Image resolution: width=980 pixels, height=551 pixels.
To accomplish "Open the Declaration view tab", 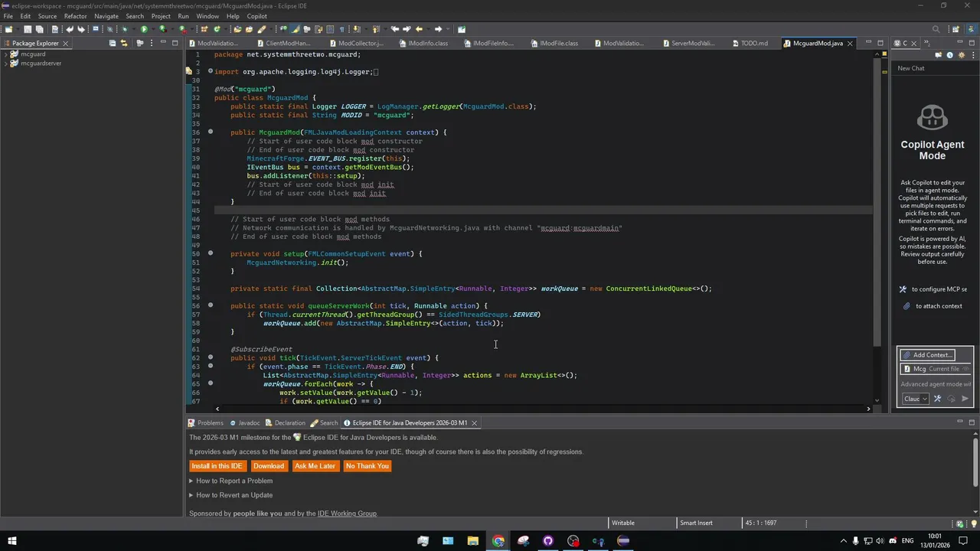I will (286, 422).
